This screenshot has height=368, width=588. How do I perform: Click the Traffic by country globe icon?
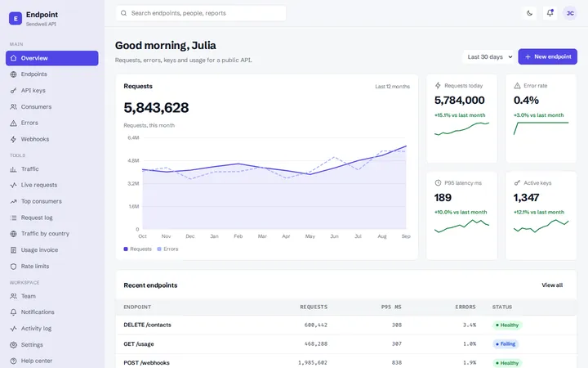tap(14, 234)
